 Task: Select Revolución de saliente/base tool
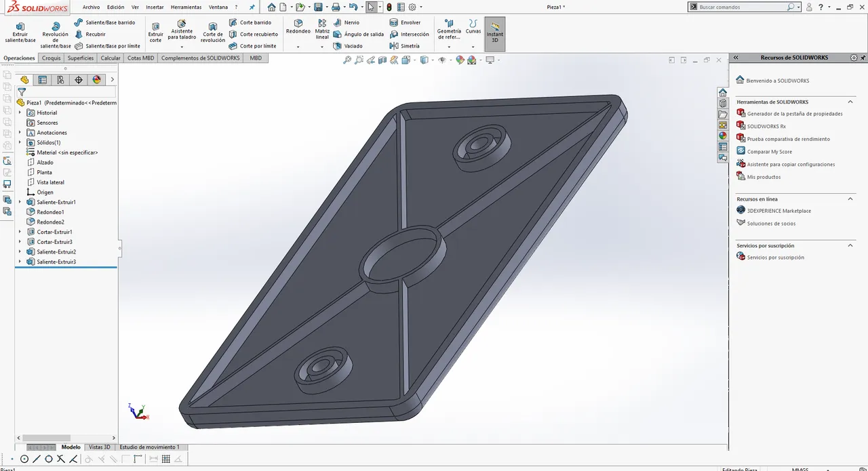pos(56,35)
